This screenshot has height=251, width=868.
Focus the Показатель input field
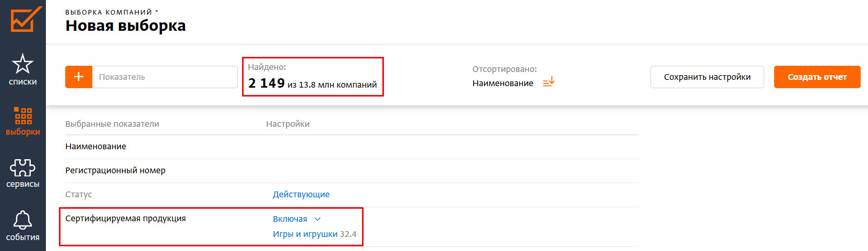click(164, 77)
